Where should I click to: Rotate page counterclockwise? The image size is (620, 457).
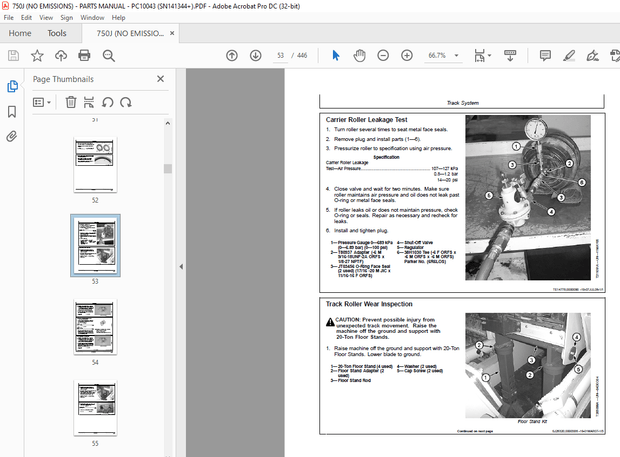click(x=107, y=102)
